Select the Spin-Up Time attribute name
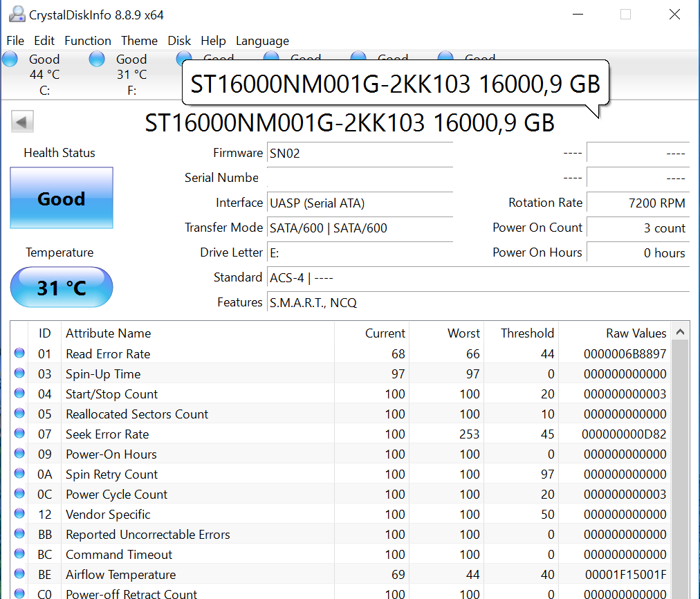Screen dimensions: 700x599 click(x=103, y=374)
